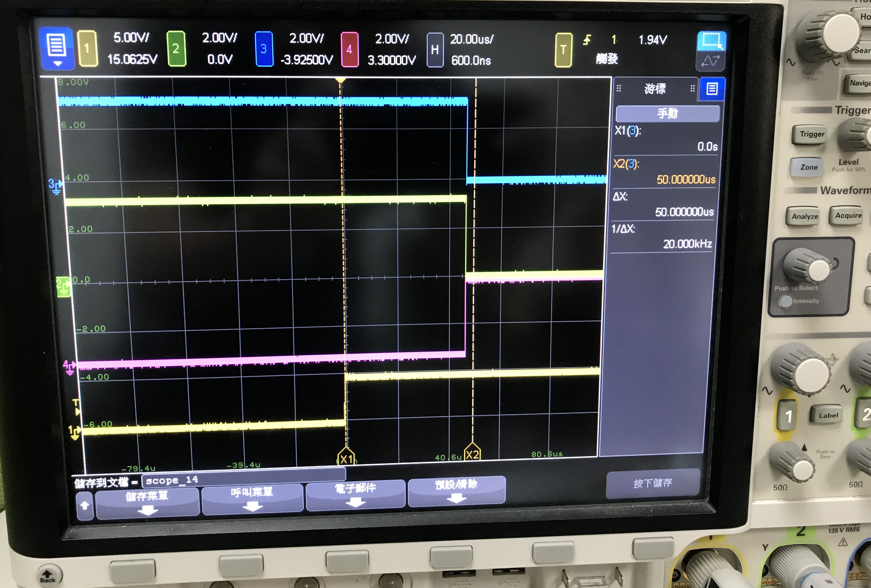Open the cursor panel list icon
The image size is (871, 588).
712,88
